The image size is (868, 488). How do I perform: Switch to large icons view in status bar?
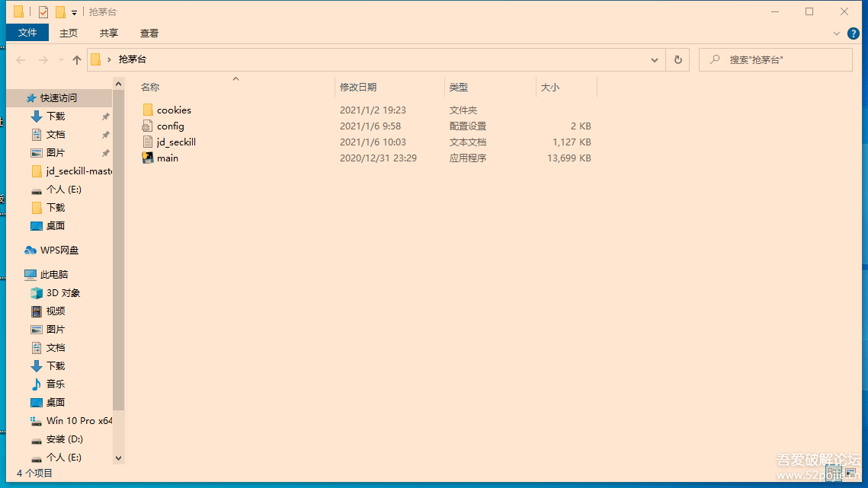(x=852, y=474)
